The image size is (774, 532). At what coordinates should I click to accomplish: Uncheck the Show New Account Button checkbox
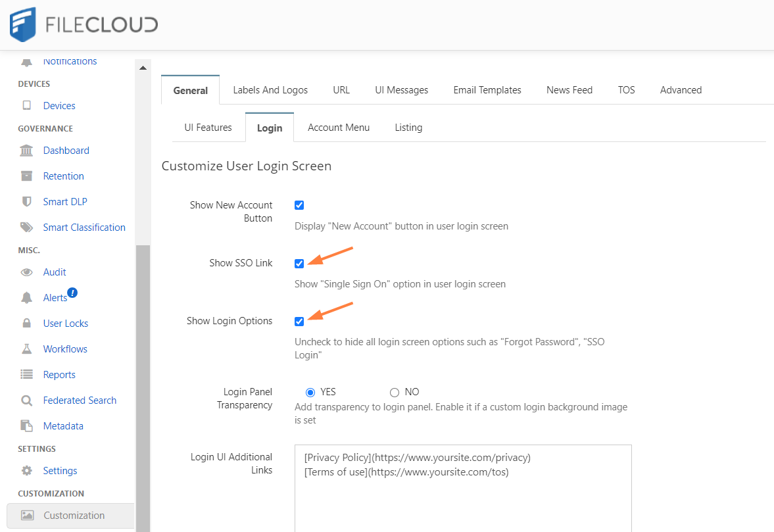(x=299, y=205)
